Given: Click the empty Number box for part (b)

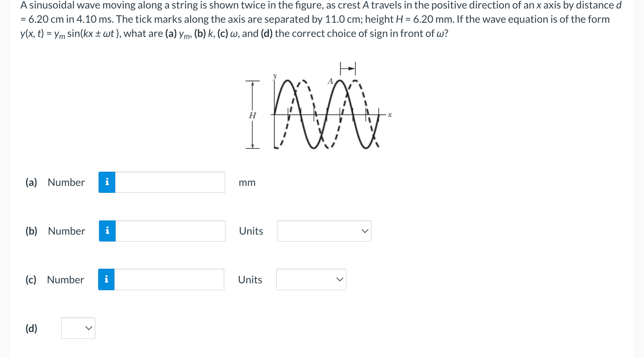Looking at the screenshot, I should pos(170,231).
